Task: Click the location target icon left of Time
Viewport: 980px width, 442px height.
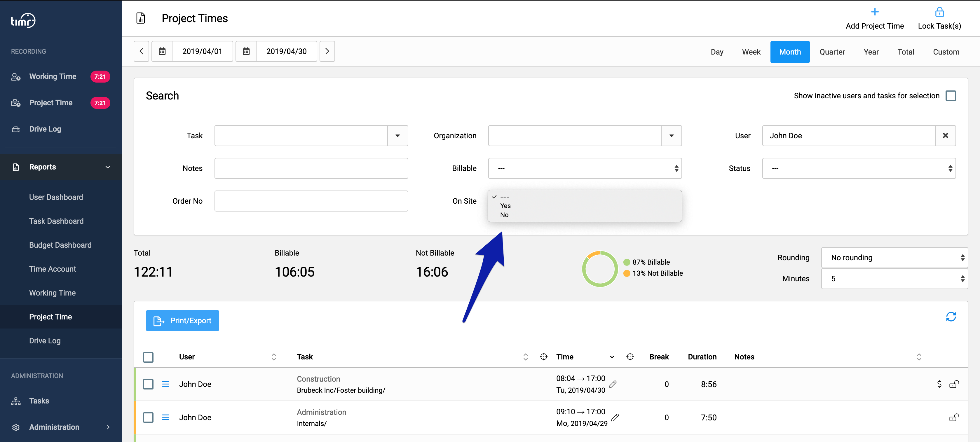Action: [544, 357]
